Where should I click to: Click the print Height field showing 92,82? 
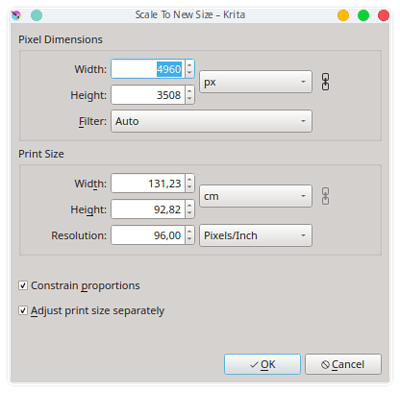pyautogui.click(x=148, y=209)
